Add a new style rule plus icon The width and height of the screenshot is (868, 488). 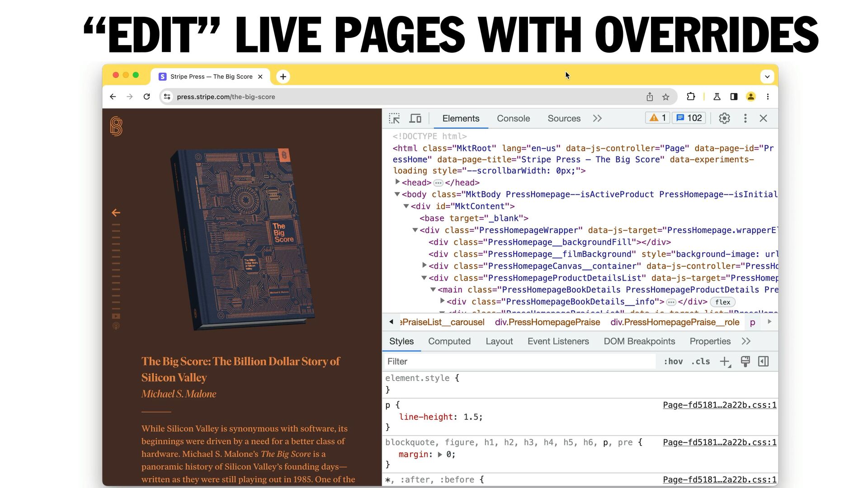pyautogui.click(x=725, y=362)
